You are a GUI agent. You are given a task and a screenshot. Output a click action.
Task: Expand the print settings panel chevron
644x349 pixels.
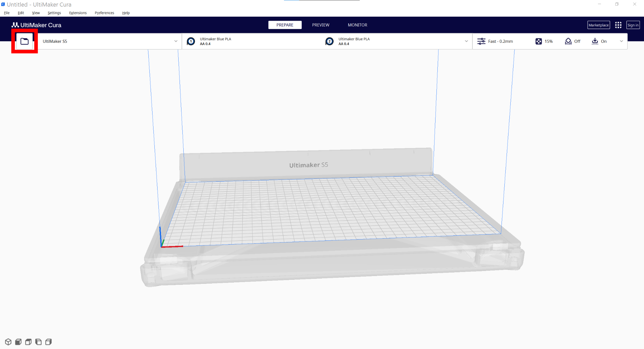621,41
